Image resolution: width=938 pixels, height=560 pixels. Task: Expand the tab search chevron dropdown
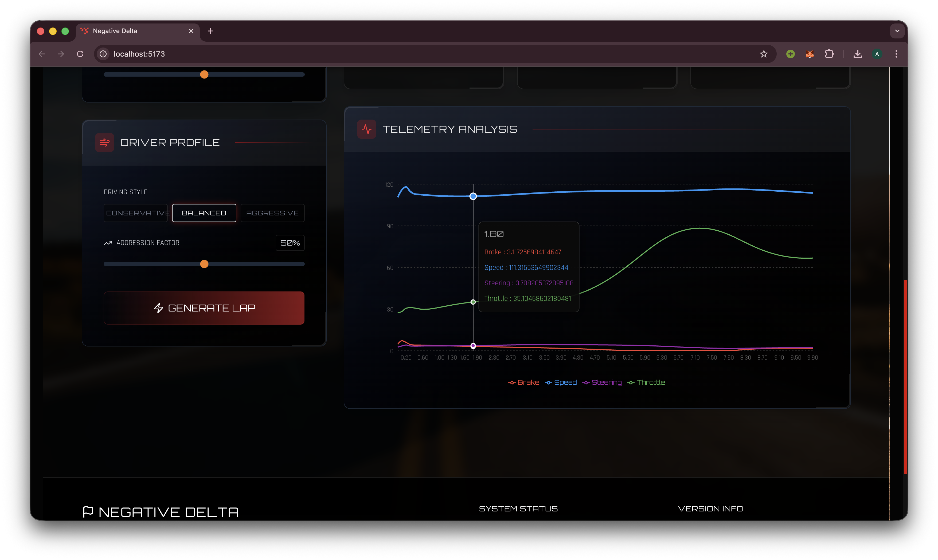point(897,31)
